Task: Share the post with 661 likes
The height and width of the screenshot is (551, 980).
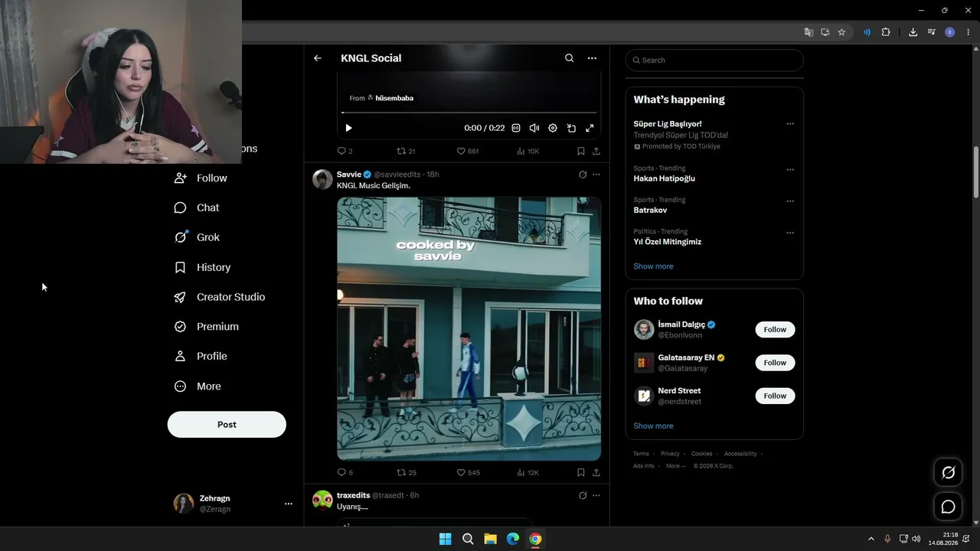Action: click(x=596, y=152)
